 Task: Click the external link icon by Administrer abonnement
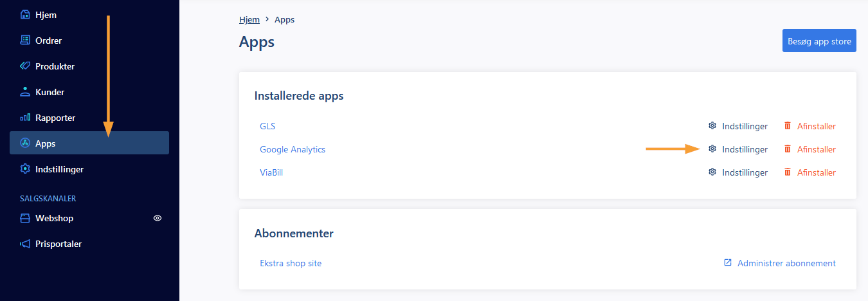[728, 263]
